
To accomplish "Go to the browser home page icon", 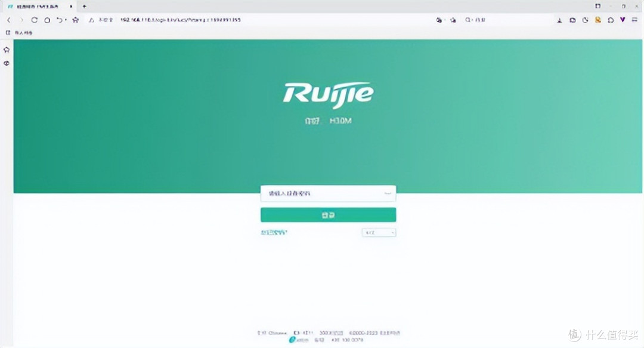I will [x=47, y=20].
